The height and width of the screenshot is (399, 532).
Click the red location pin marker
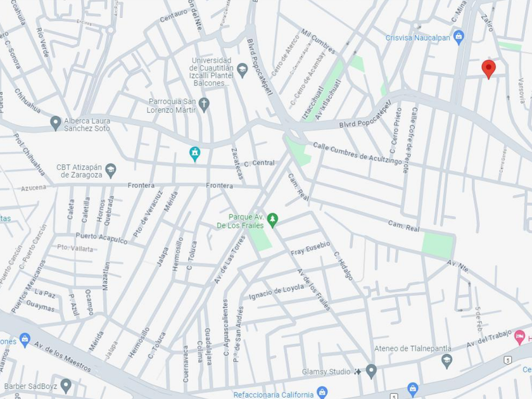tap(488, 69)
